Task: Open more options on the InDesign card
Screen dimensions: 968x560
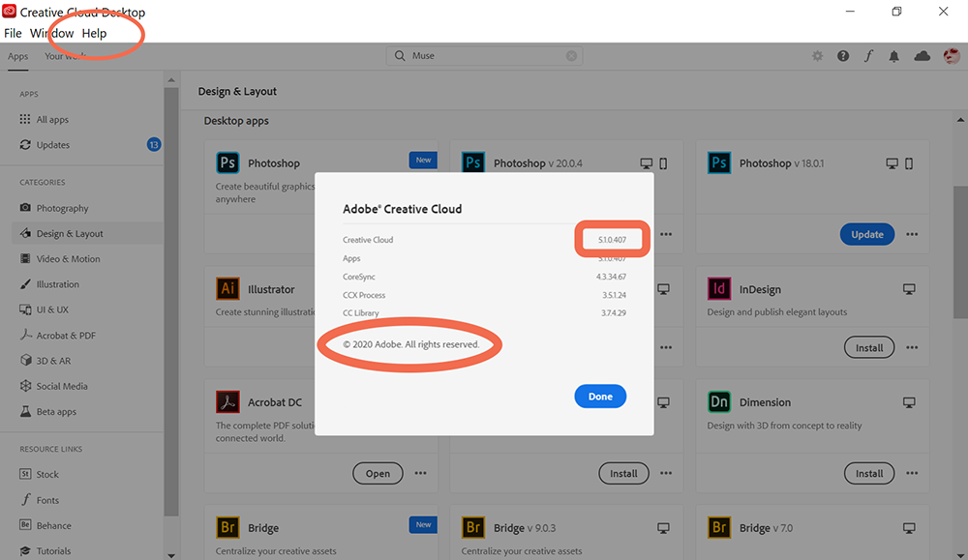Action: [x=912, y=347]
